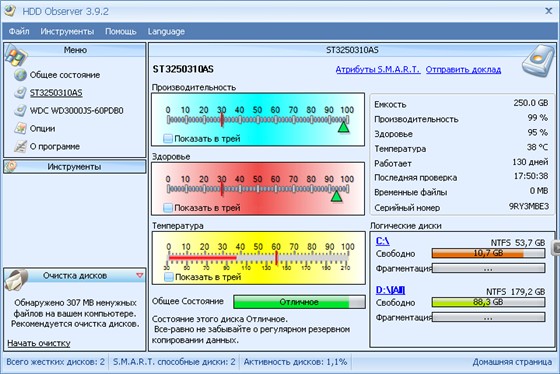
Task: Open the Language menu
Action: pos(166,31)
